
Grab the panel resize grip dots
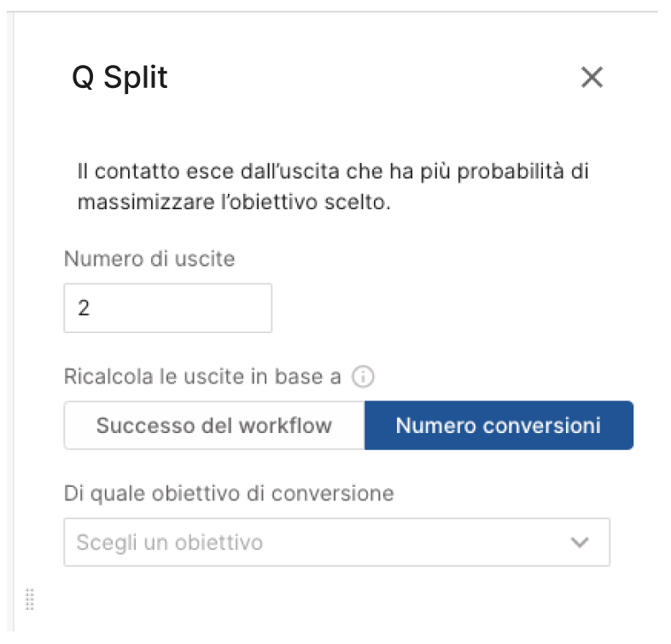point(30,599)
